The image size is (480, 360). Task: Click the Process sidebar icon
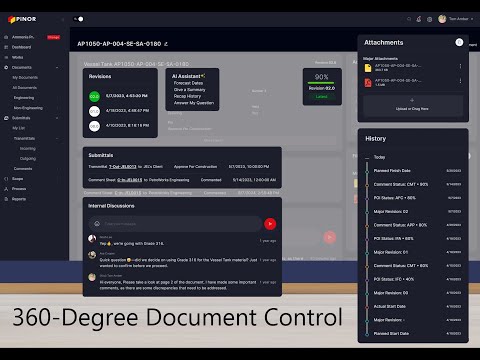[x=6, y=189]
